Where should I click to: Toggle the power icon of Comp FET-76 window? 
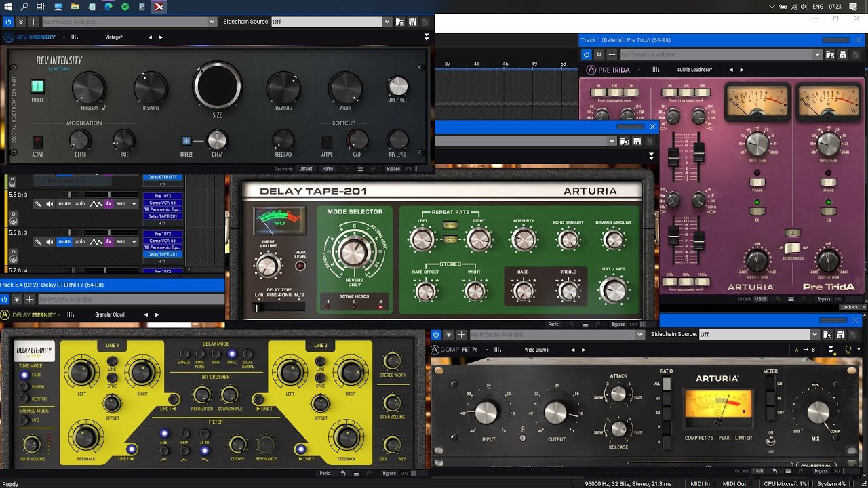(436, 334)
